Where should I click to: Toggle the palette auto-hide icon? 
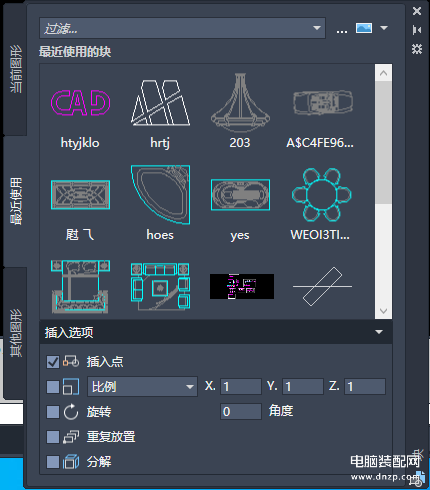pyautogui.click(x=417, y=30)
